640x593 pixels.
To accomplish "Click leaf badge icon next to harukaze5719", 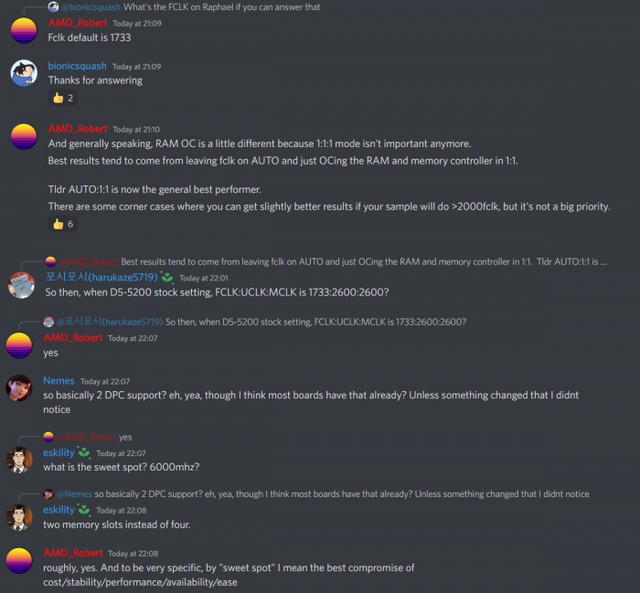I will (167, 278).
